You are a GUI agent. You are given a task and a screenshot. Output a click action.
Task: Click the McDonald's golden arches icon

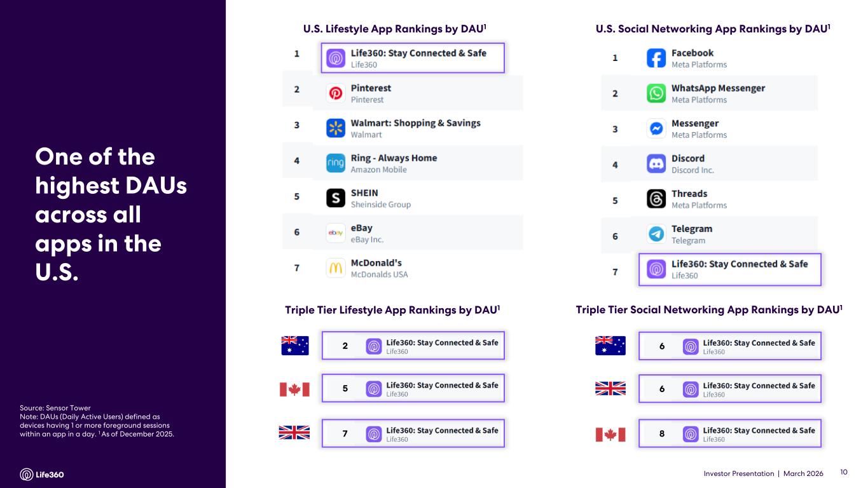tap(336, 268)
